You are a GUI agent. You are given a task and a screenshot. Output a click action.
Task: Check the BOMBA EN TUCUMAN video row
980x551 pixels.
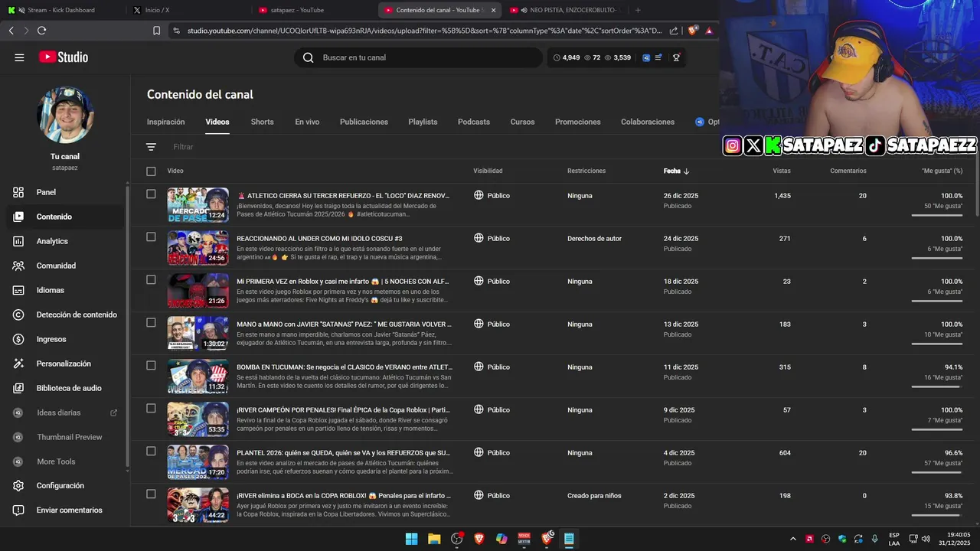151,366
